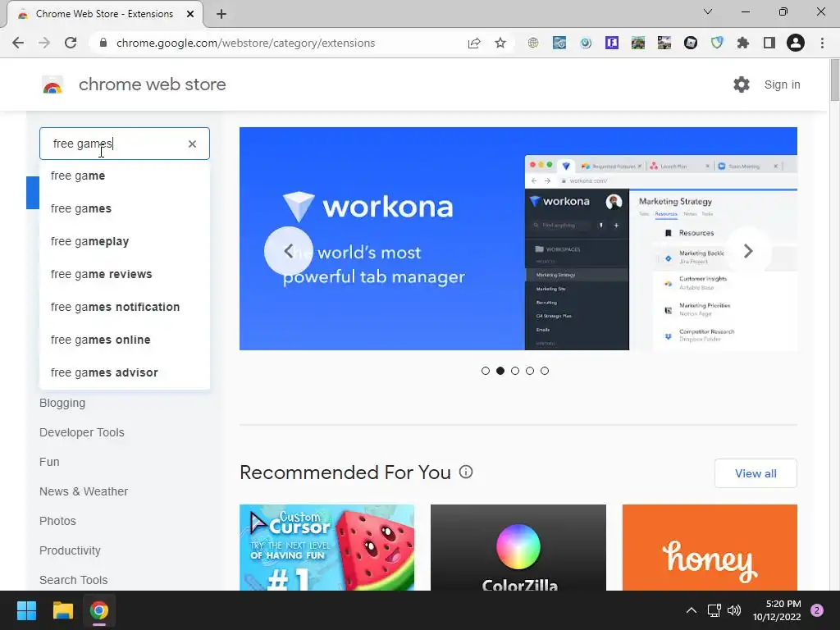Image resolution: width=840 pixels, height=630 pixels.
Task: Open the Windows Start menu
Action: 26,610
